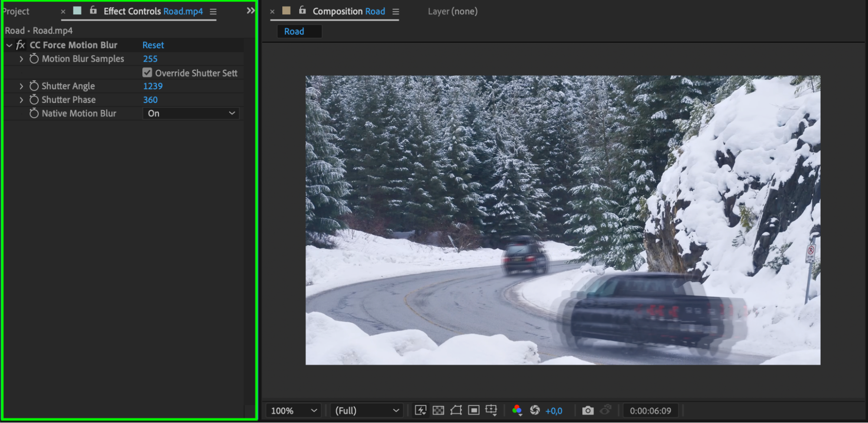The width and height of the screenshot is (868, 423).
Task: Close the Effect Controls panel
Action: (63, 12)
